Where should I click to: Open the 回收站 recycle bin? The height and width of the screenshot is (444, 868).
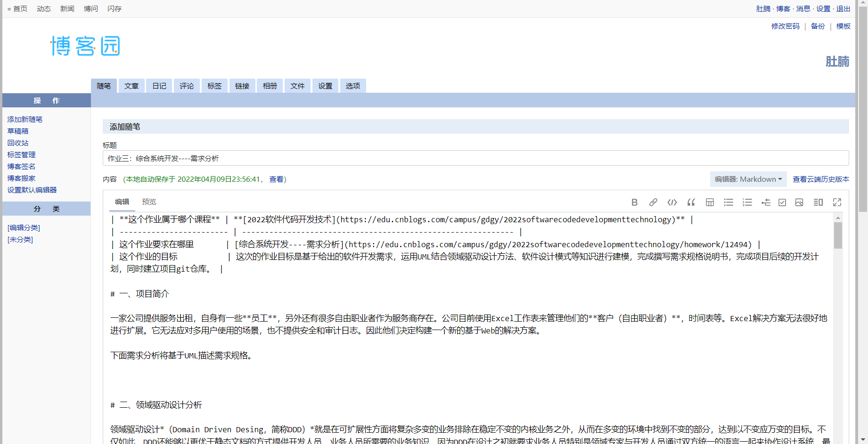pyautogui.click(x=18, y=143)
